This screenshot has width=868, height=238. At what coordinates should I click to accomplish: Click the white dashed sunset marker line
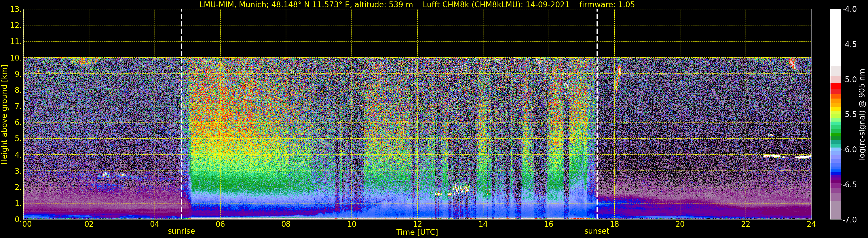pos(597,114)
